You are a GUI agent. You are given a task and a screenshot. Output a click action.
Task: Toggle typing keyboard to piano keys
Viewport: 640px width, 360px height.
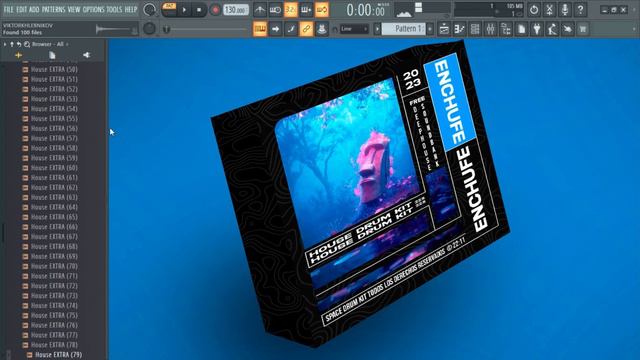(x=260, y=29)
